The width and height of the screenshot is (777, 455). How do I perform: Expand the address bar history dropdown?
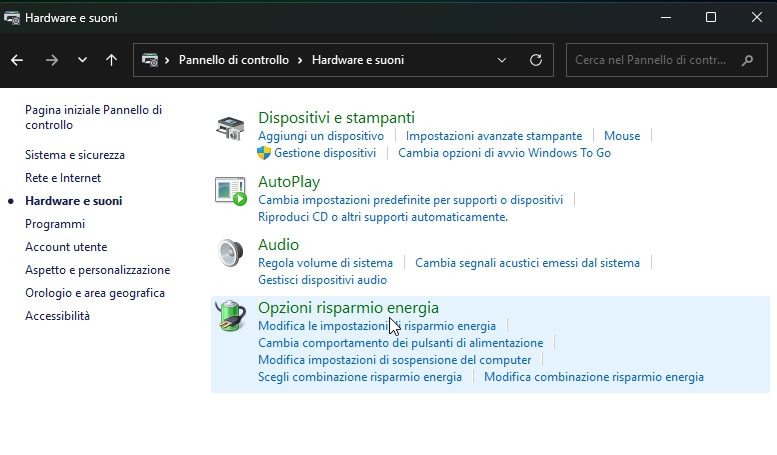tap(501, 60)
